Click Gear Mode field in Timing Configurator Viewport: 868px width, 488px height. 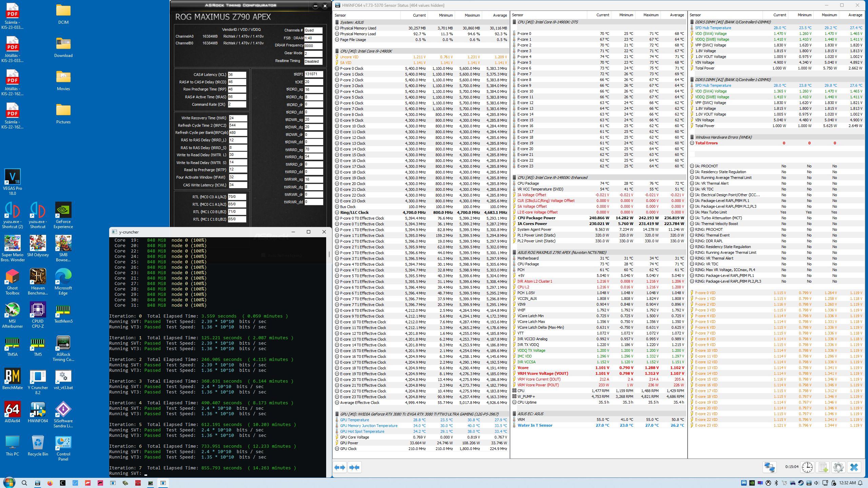point(313,54)
